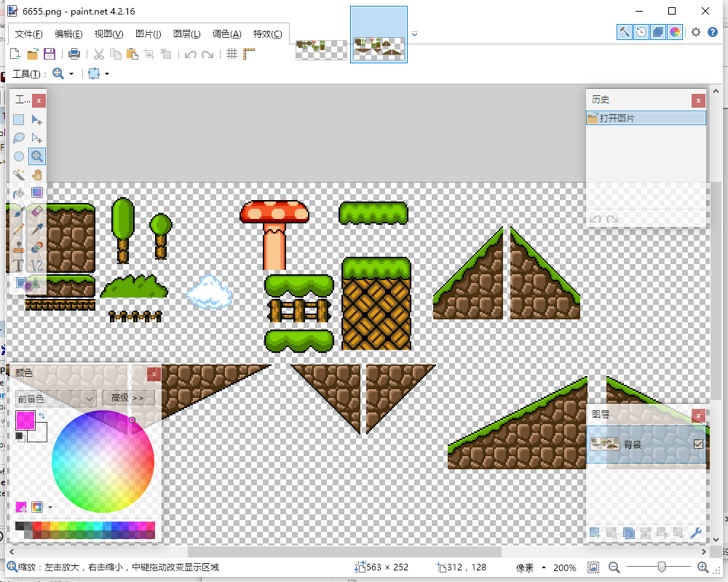The image size is (728, 582).
Task: Select the Lasso Select tool
Action: click(x=19, y=137)
